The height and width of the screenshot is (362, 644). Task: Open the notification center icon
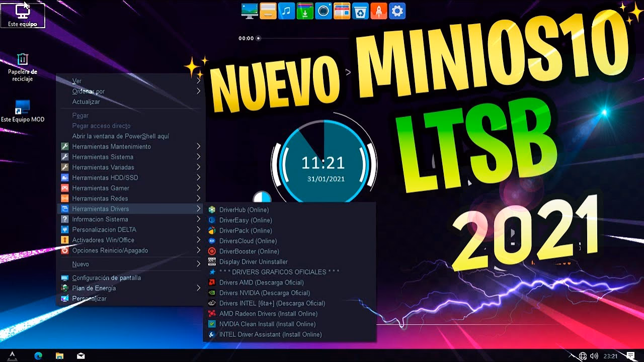pos(630,355)
